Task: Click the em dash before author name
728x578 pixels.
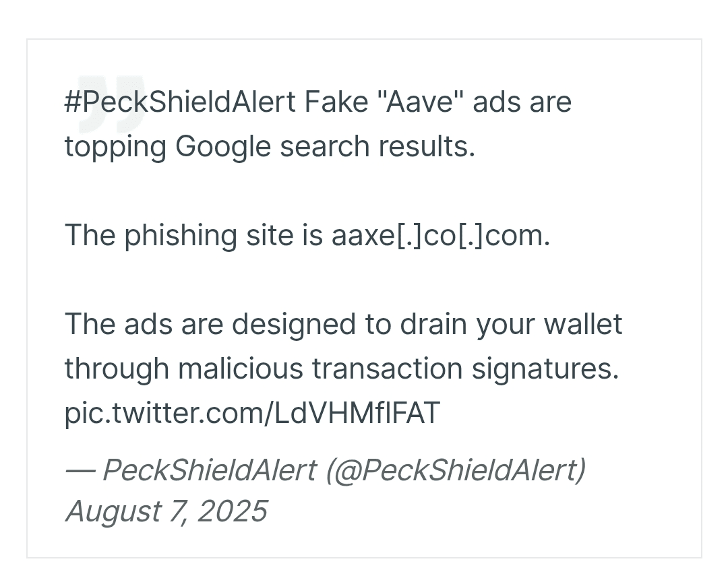Action: 80,472
